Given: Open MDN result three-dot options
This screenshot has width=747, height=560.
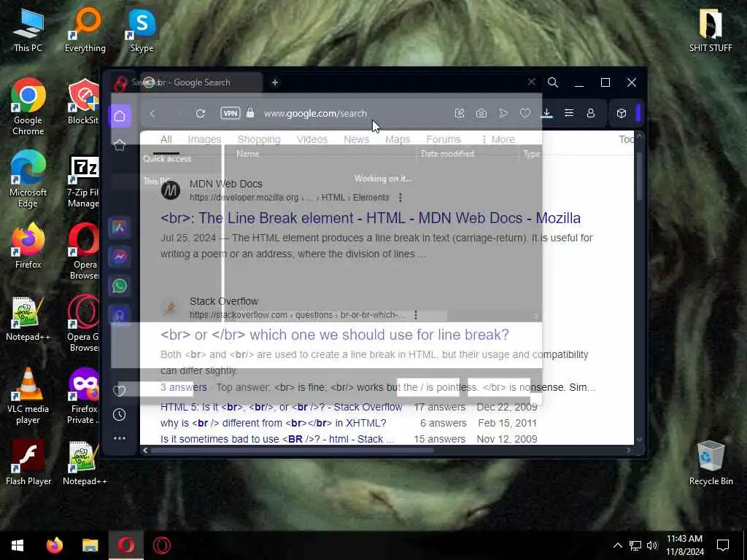Looking at the screenshot, I should tap(400, 197).
